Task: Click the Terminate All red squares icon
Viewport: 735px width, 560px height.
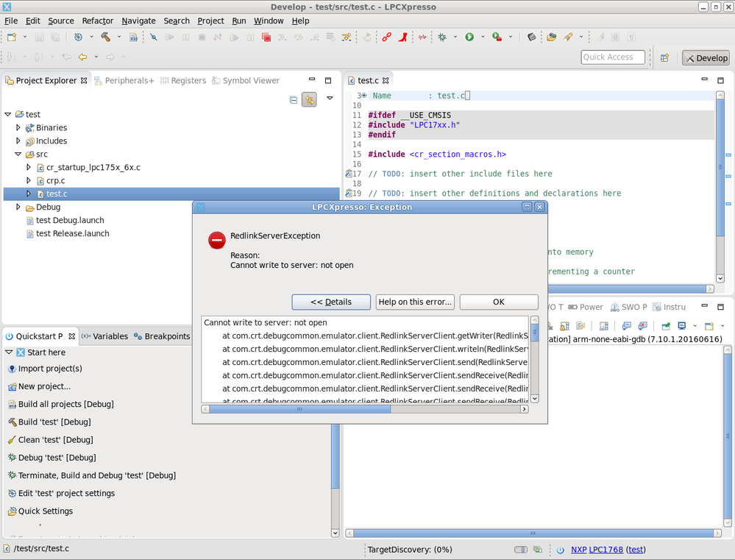Action: point(266,37)
